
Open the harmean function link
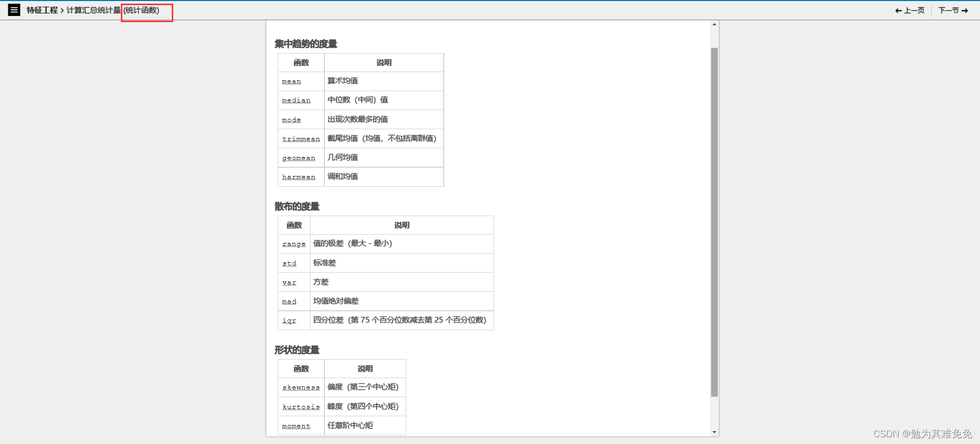point(299,177)
